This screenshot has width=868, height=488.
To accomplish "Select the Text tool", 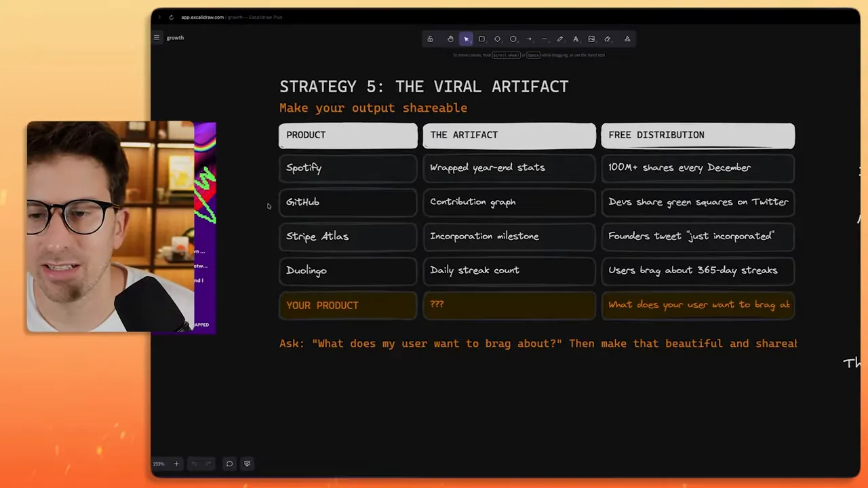I will click(x=576, y=39).
